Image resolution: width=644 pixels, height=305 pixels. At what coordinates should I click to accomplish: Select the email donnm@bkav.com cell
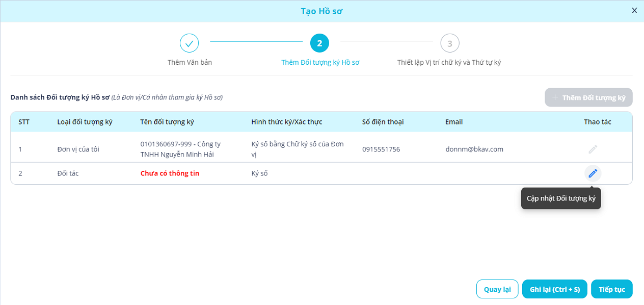click(474, 149)
